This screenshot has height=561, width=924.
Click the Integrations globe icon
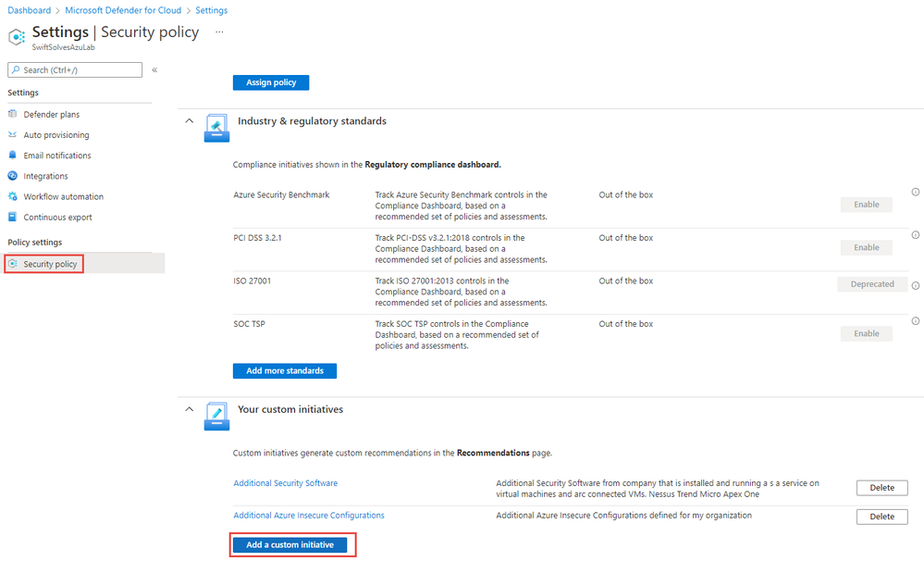coord(12,176)
